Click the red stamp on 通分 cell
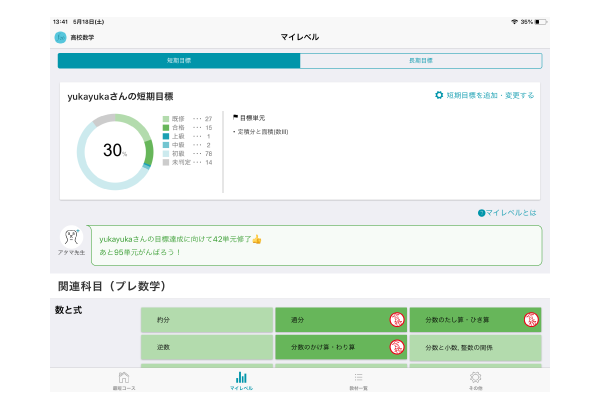Image resolution: width=600 pixels, height=419 pixels. (x=396, y=320)
